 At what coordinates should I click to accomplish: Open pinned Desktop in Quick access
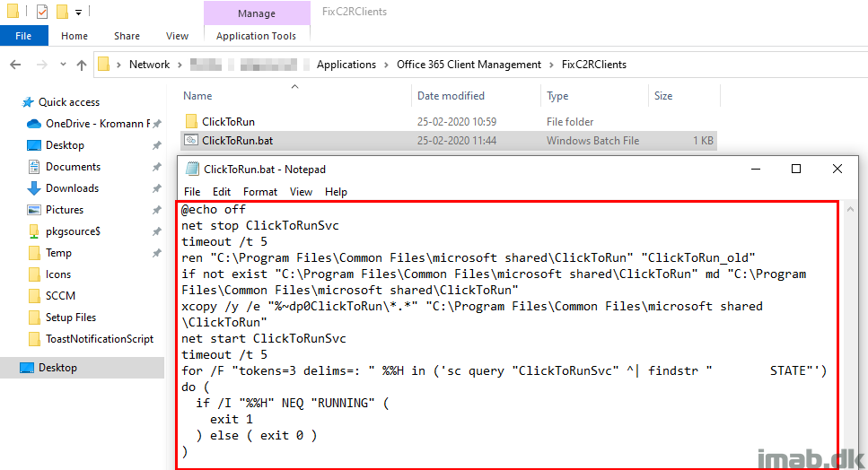[x=65, y=145]
